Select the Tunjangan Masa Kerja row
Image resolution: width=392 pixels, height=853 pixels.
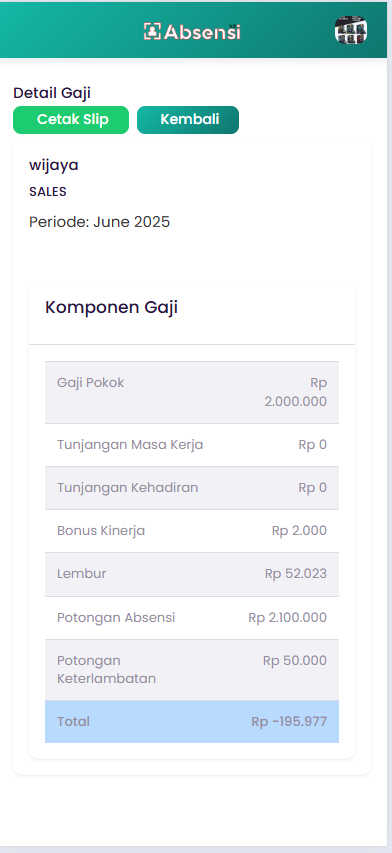click(192, 445)
